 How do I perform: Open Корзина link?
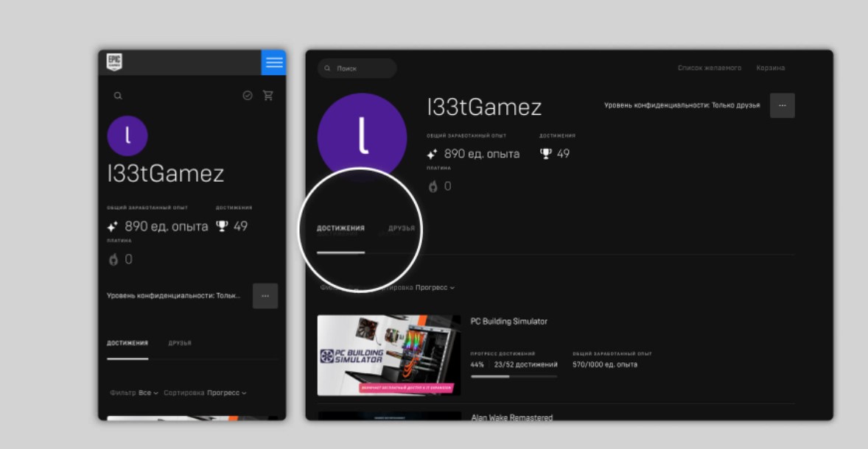771,68
